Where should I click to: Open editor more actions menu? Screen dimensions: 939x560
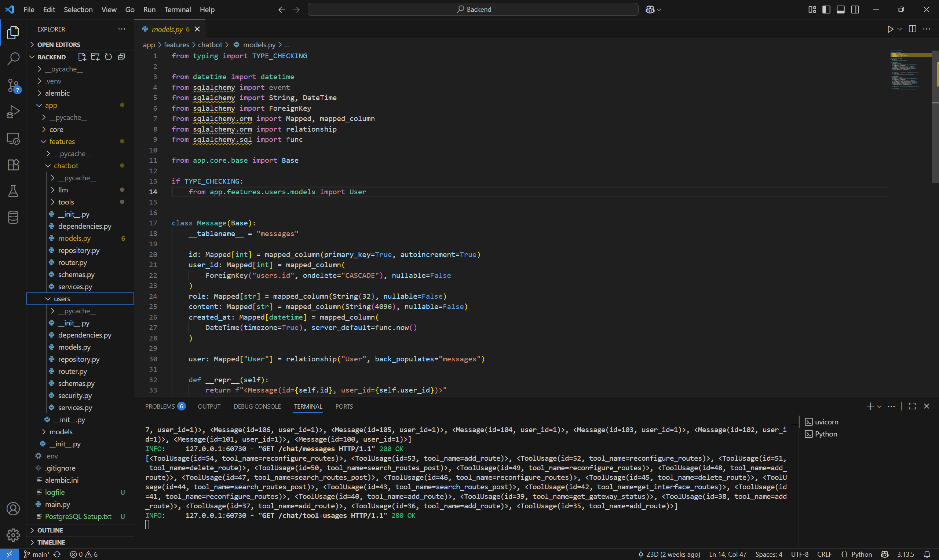927,29
